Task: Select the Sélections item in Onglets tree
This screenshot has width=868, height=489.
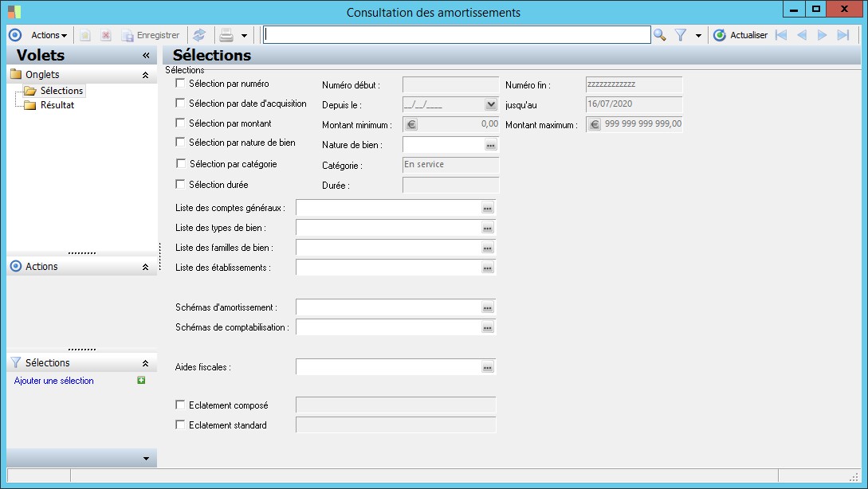Action: point(61,91)
